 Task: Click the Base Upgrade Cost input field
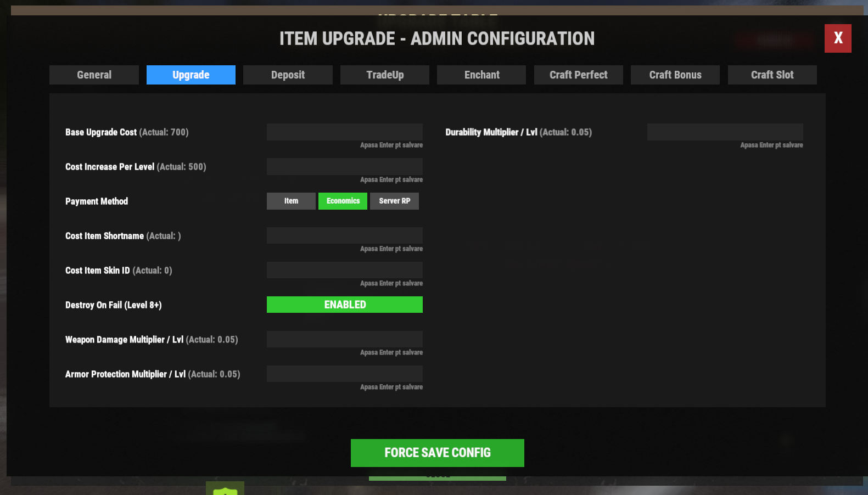click(x=344, y=132)
